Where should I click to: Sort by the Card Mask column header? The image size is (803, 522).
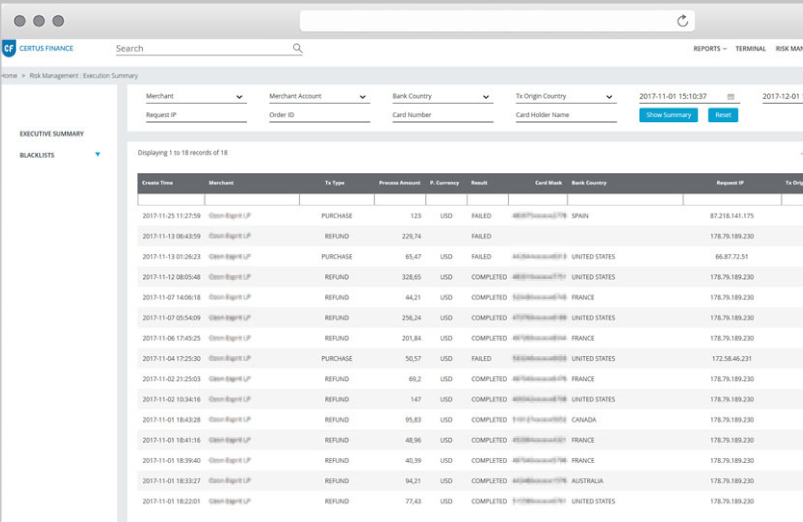[548, 183]
